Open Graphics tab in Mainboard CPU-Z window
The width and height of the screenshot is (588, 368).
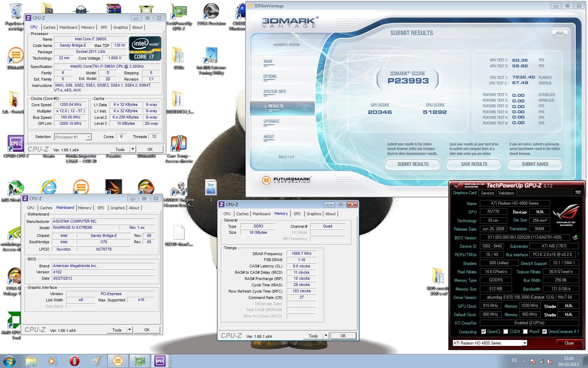point(117,208)
